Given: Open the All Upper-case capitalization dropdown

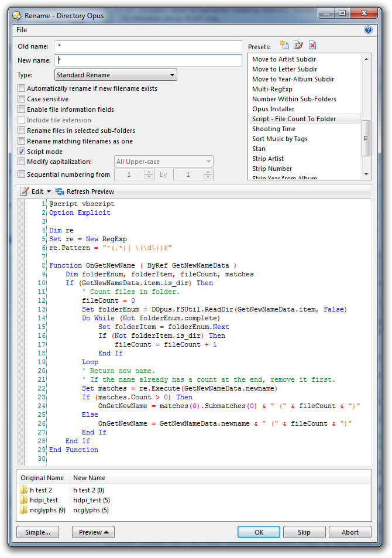Looking at the screenshot, I should 164,162.
